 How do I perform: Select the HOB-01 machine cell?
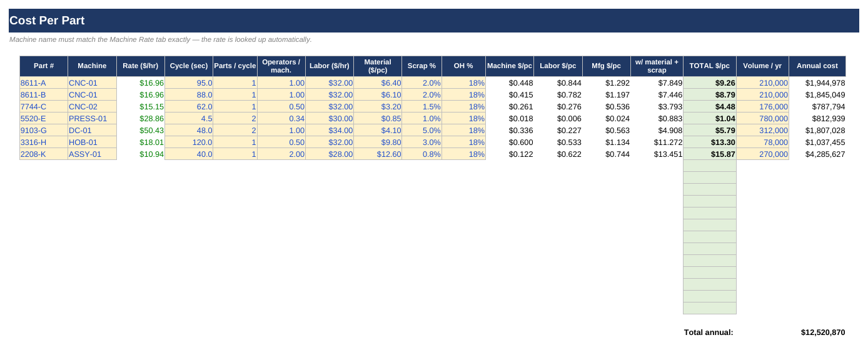click(x=92, y=142)
